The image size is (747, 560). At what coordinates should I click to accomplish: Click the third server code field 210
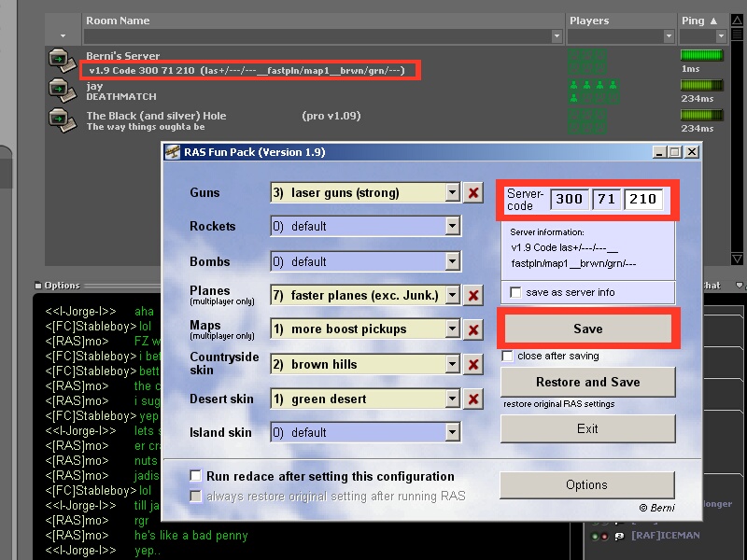(x=643, y=199)
